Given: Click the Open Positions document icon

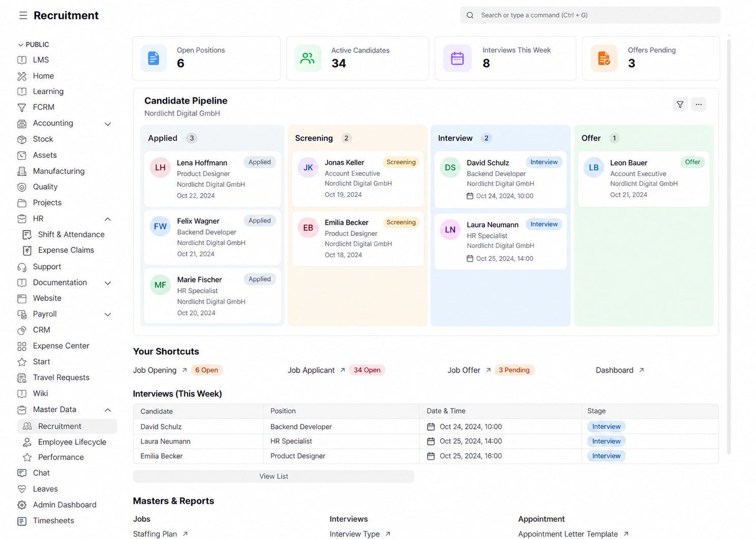Looking at the screenshot, I should 154,58.
